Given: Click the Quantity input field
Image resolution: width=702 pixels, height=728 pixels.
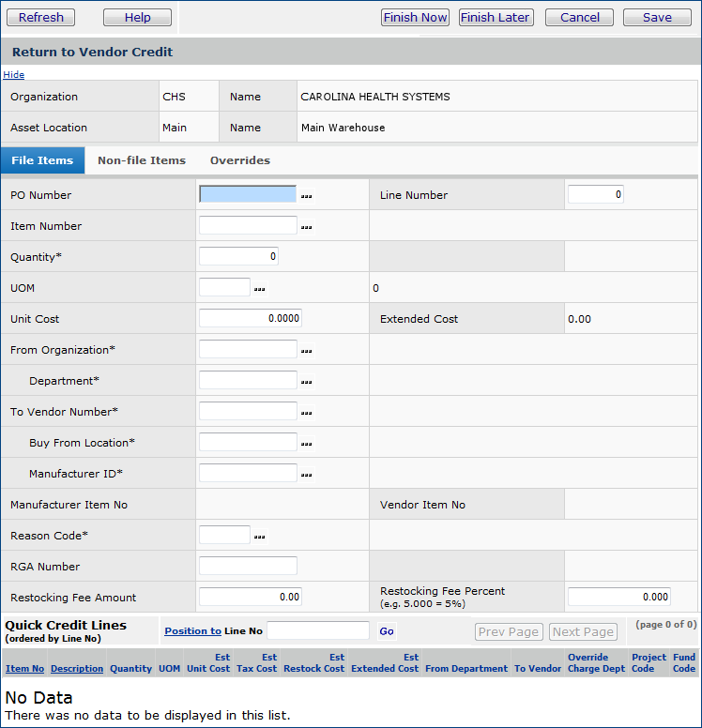Looking at the screenshot, I should coord(238,256).
